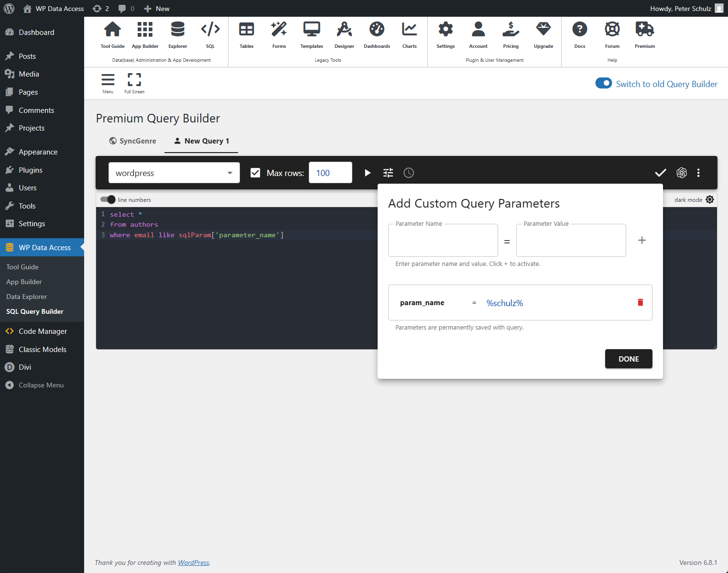Open the query parameters sliders panel
This screenshot has width=728, height=573.
click(x=388, y=173)
